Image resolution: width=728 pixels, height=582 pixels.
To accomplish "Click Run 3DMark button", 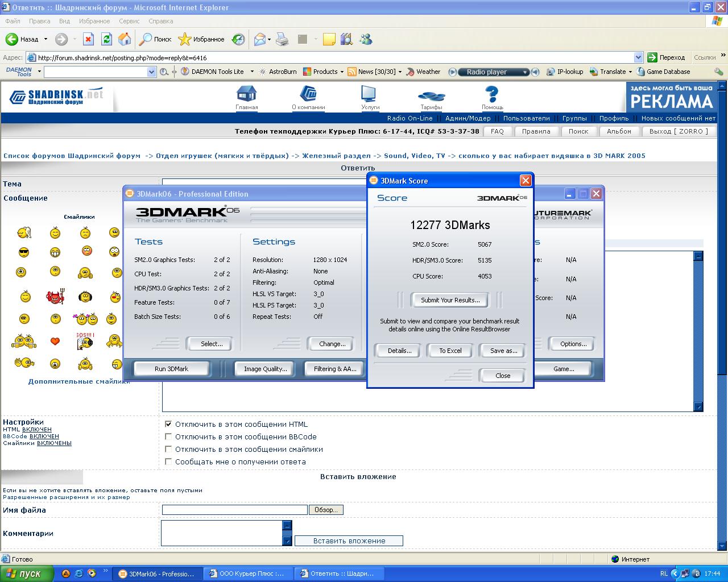I will [171, 369].
